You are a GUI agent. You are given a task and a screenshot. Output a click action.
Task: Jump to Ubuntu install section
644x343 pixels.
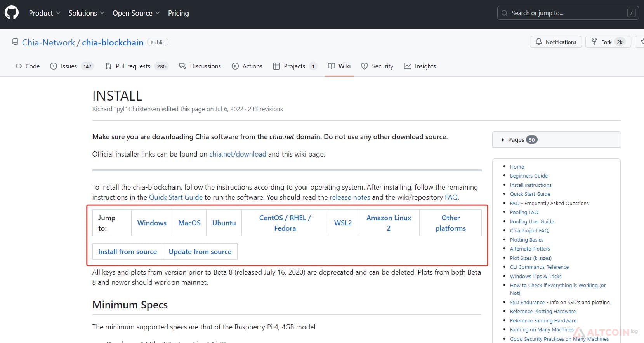(x=224, y=223)
